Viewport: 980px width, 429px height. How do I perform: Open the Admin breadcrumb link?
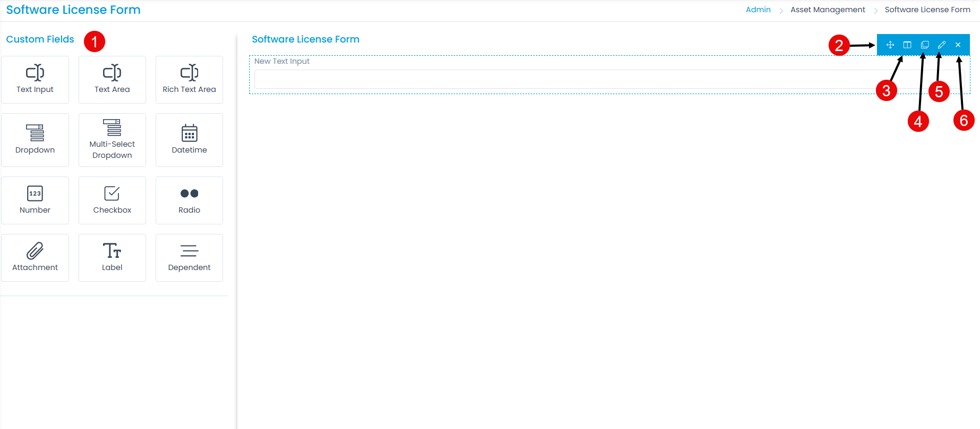pos(758,10)
